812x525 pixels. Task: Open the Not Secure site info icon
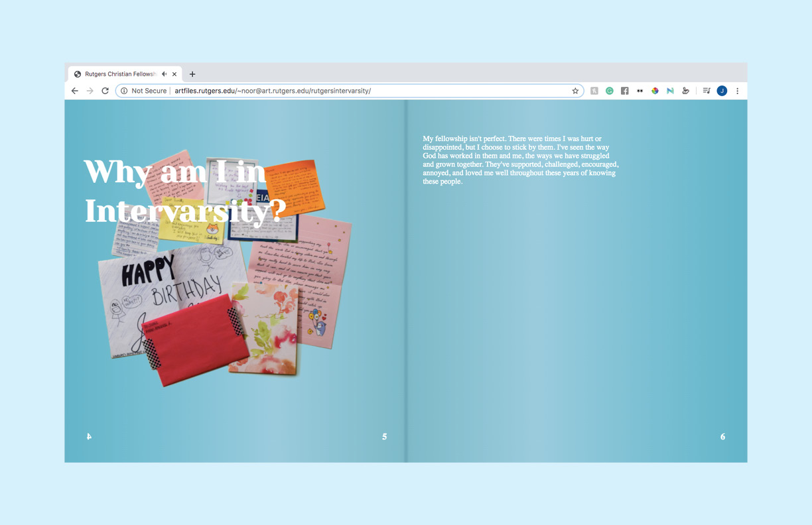124,91
